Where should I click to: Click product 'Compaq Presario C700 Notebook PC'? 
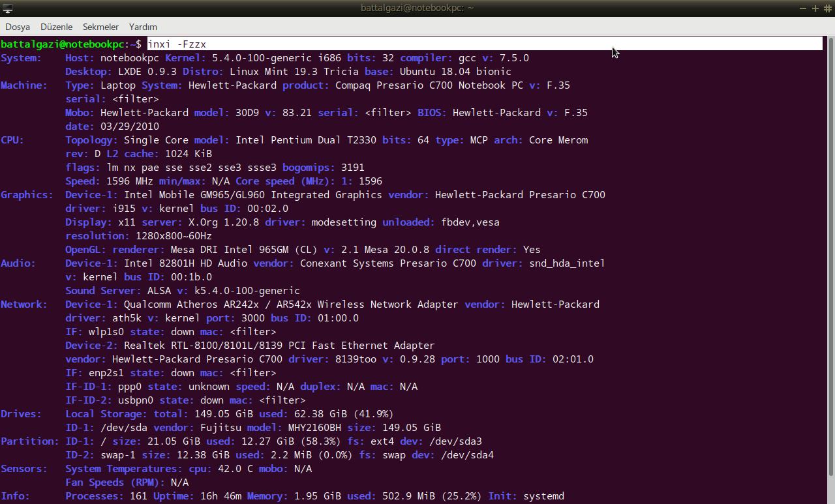tap(429, 85)
